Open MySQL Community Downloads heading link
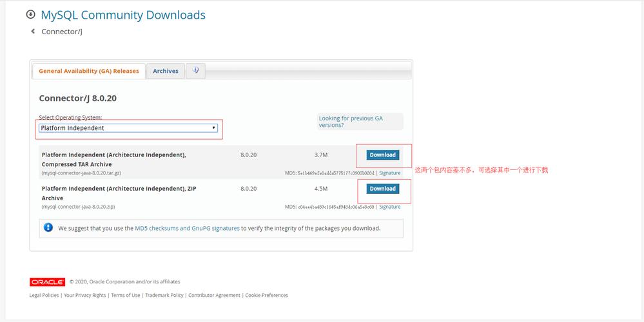Viewport: 644px width, 322px height. click(x=122, y=15)
